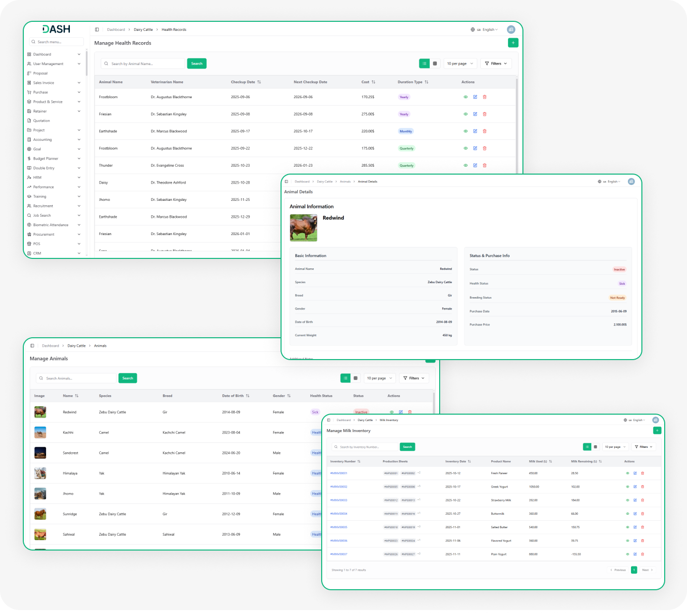687x616 pixels.
Task: Expand Filters dropdown in Manage Animals
Action: [414, 378]
